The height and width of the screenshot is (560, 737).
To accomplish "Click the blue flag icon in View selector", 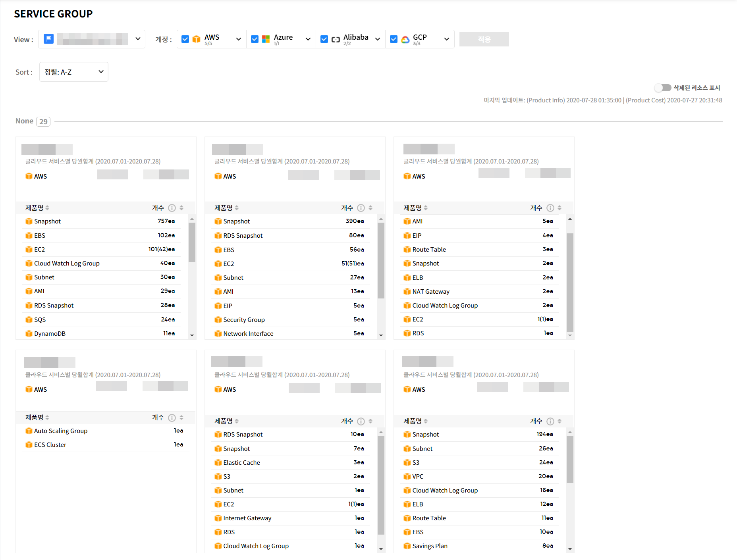I will (48, 39).
